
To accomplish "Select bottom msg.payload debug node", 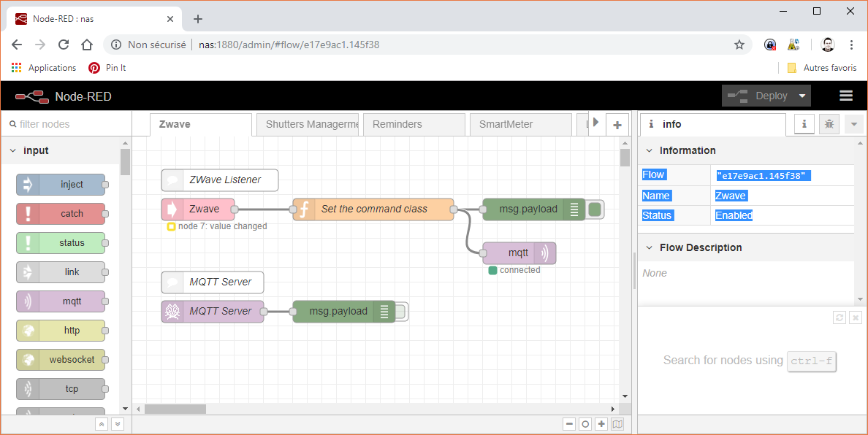I will (344, 311).
